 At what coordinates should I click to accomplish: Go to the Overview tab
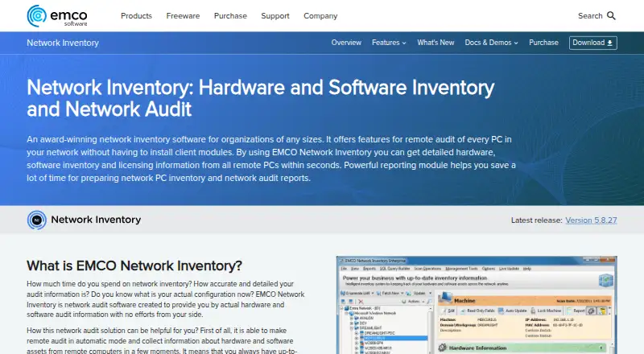pos(346,43)
